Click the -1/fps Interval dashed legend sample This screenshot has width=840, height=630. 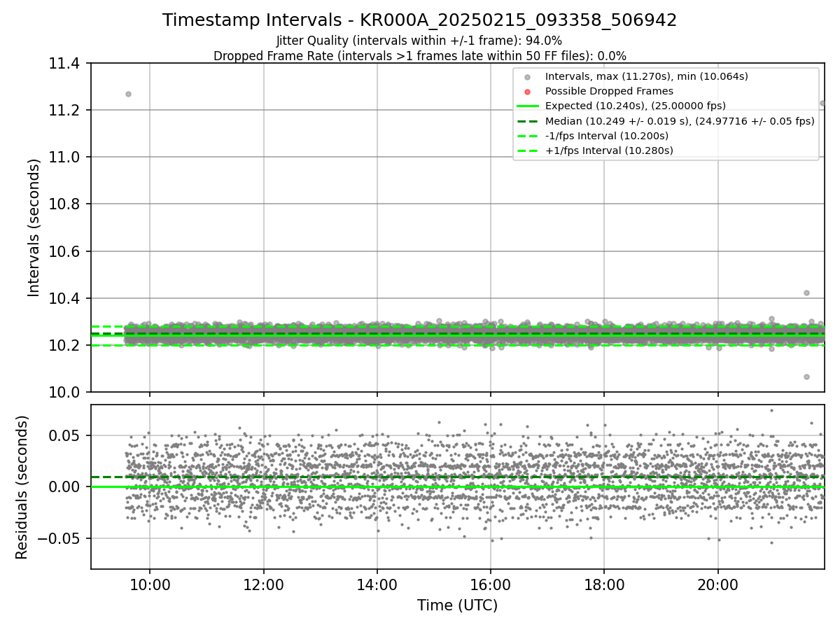coord(528,136)
